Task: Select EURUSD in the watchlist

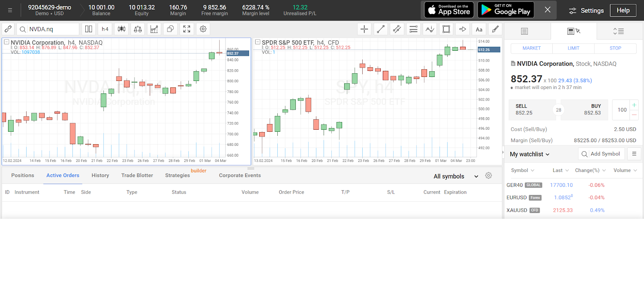Action: [x=574, y=198]
